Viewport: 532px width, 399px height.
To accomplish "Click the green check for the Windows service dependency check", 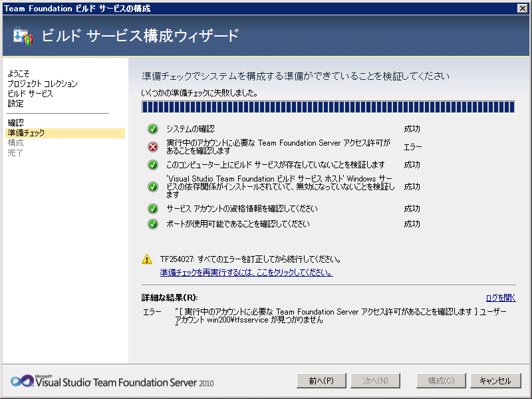I will [153, 187].
